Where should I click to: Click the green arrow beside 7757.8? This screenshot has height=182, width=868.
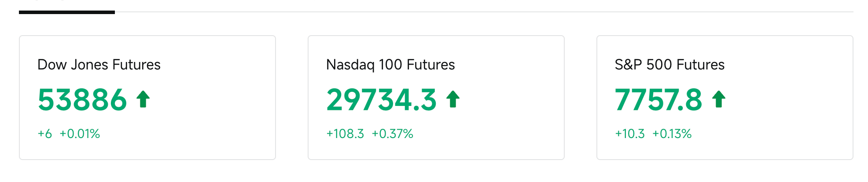point(719,99)
